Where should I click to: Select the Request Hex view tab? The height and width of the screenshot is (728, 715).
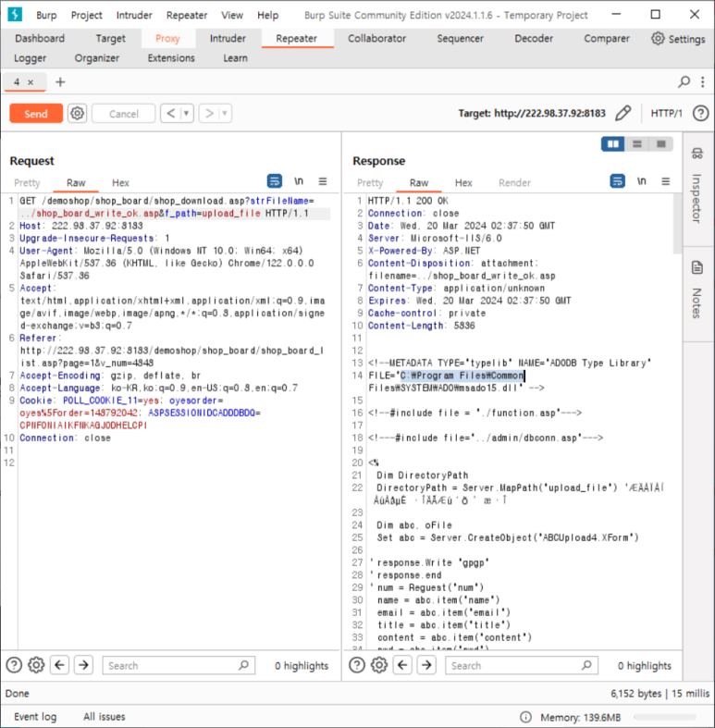point(121,183)
